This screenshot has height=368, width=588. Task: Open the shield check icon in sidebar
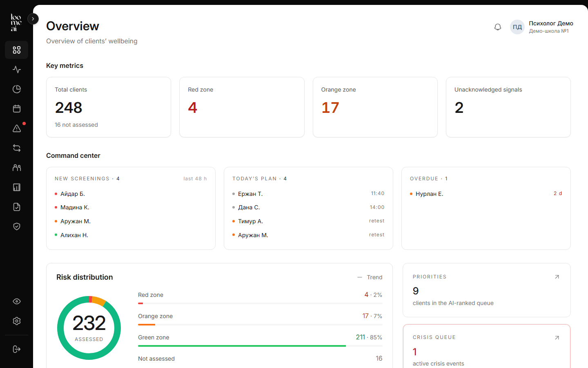click(16, 227)
